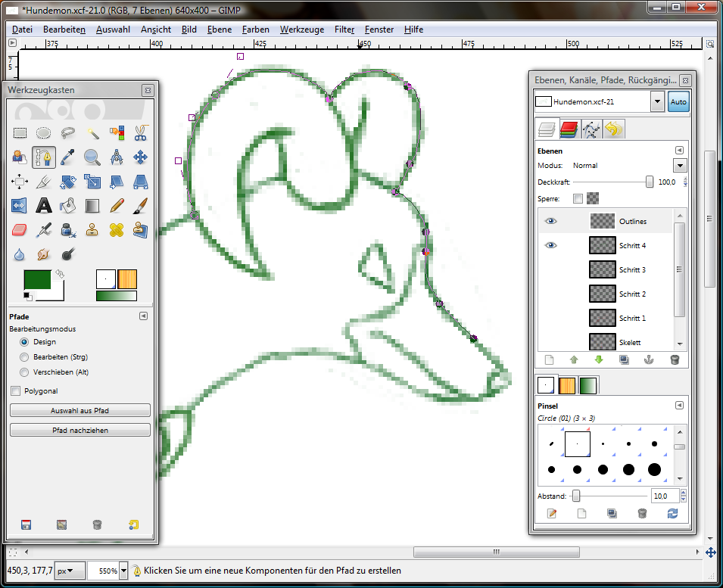Adjust the Abstand spacing slider handle
723x588 pixels.
(x=576, y=496)
